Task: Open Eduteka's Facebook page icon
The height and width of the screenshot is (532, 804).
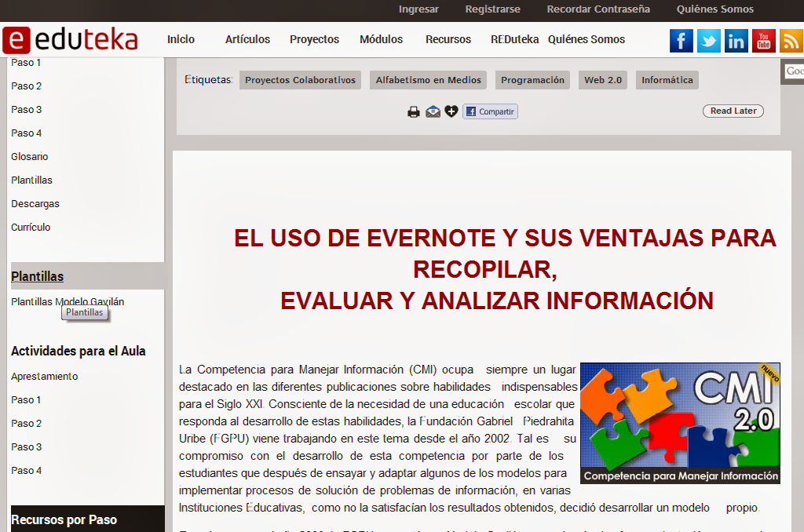Action: coord(681,40)
